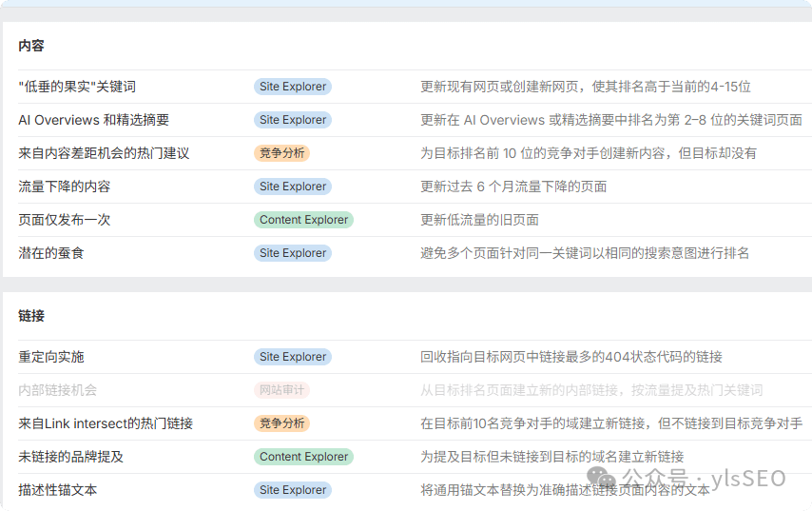
Task: Click description 在目标前10名竞争对手的域建立新链接
Action: coord(611,423)
